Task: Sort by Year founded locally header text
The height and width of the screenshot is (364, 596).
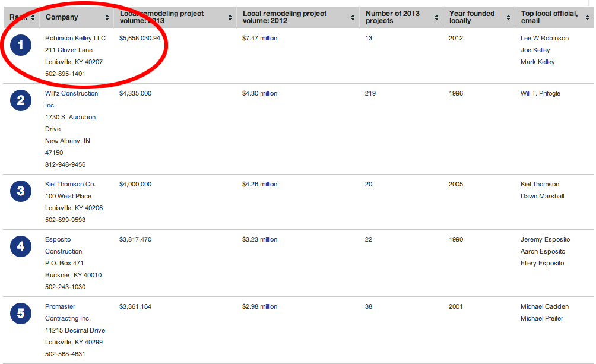Action: point(472,17)
